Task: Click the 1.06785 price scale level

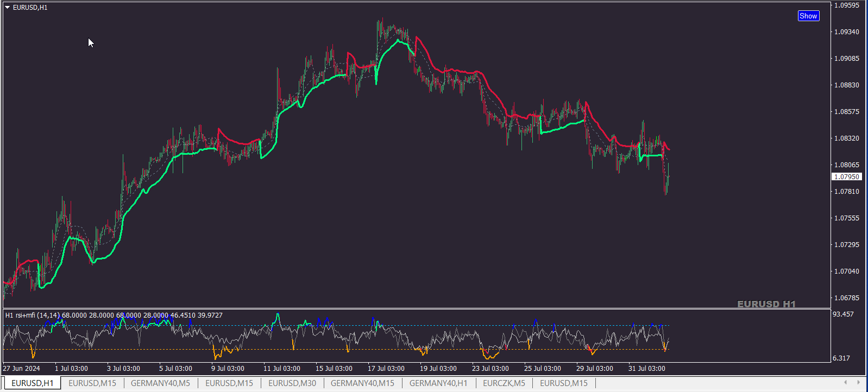Action: click(847, 298)
